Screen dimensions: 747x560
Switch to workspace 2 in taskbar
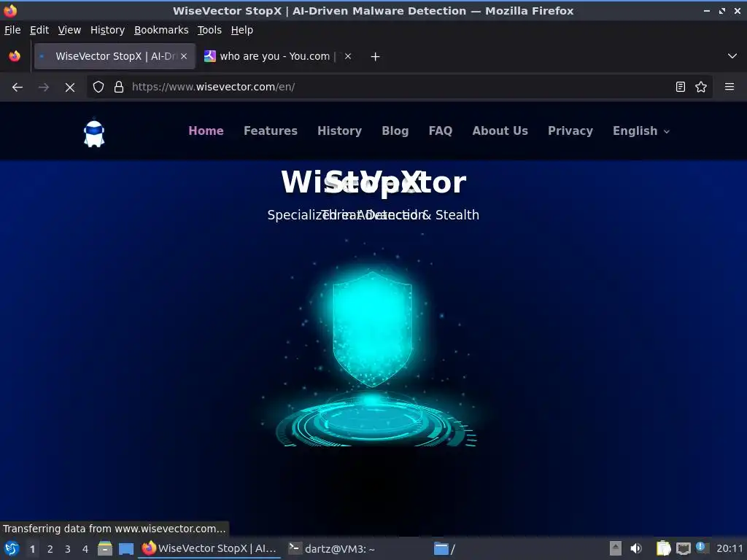[50, 549]
